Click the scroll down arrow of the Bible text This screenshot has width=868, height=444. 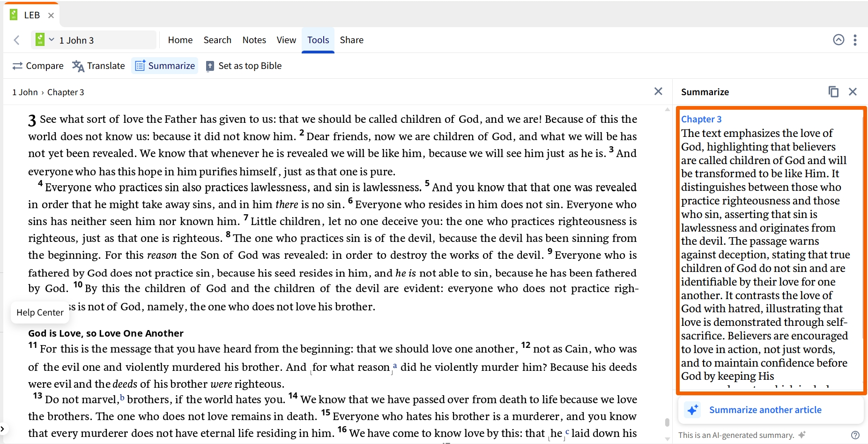(667, 439)
